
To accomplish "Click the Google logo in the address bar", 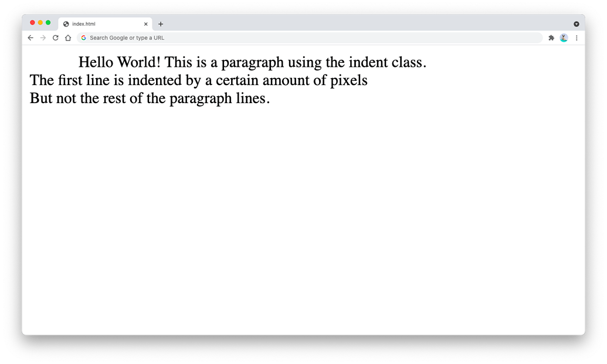I will pyautogui.click(x=83, y=38).
